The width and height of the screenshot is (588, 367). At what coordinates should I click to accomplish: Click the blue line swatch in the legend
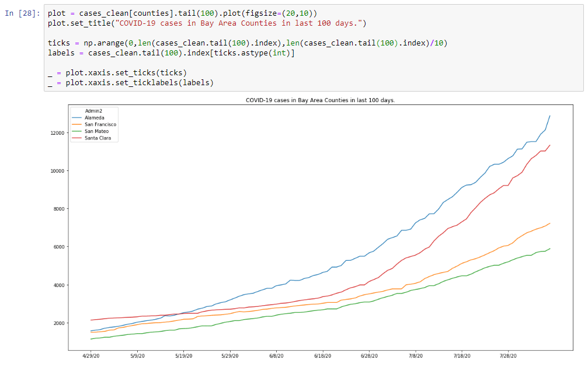(78, 117)
